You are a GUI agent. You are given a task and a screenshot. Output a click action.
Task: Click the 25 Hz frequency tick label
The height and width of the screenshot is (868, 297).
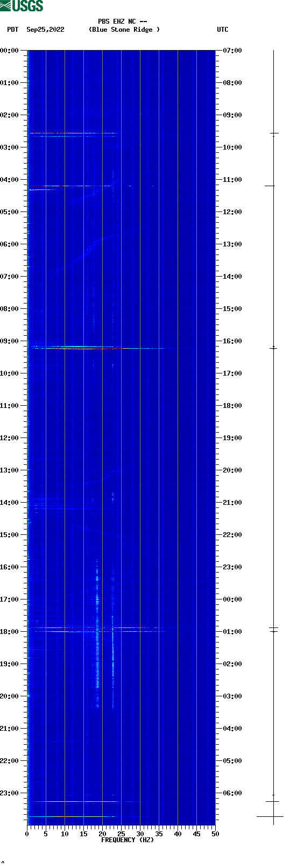[121, 834]
